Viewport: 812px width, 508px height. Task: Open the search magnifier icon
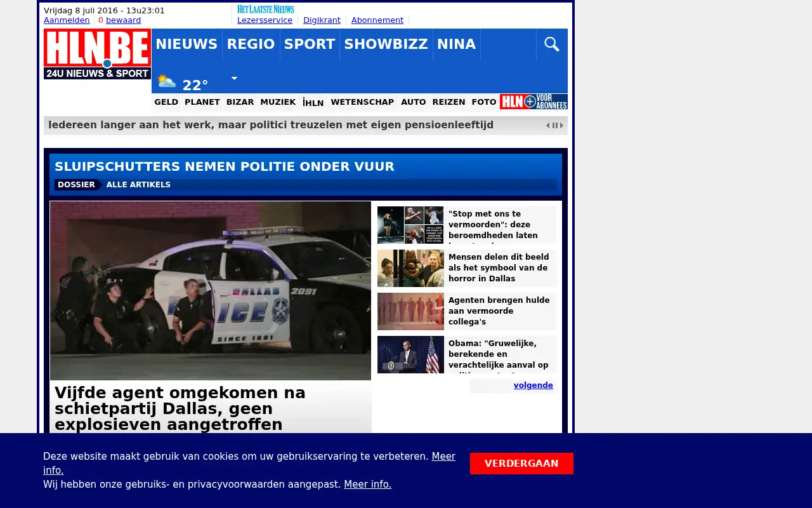552,44
